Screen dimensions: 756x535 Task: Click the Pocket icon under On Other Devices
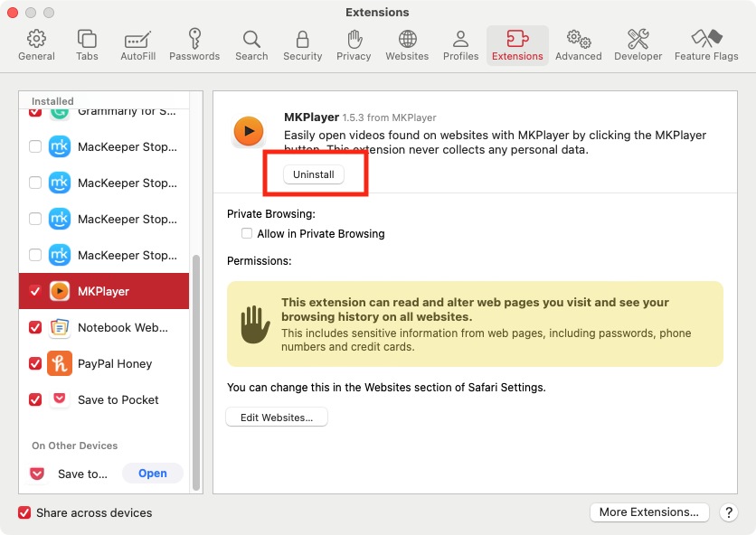(x=37, y=474)
